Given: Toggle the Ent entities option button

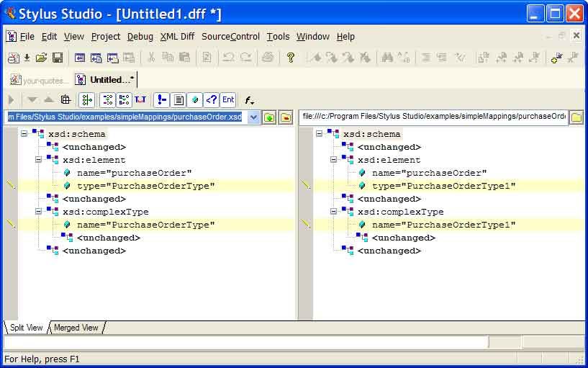Looking at the screenshot, I should tap(228, 99).
